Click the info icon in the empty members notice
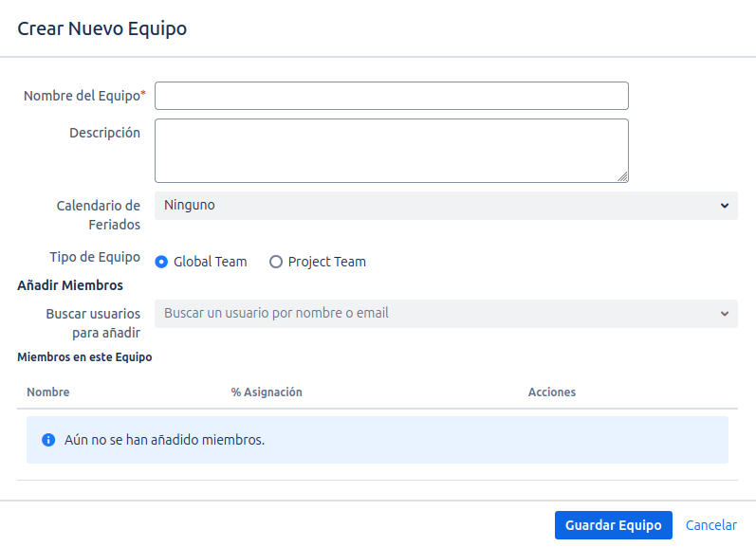756x547 pixels. (48, 440)
